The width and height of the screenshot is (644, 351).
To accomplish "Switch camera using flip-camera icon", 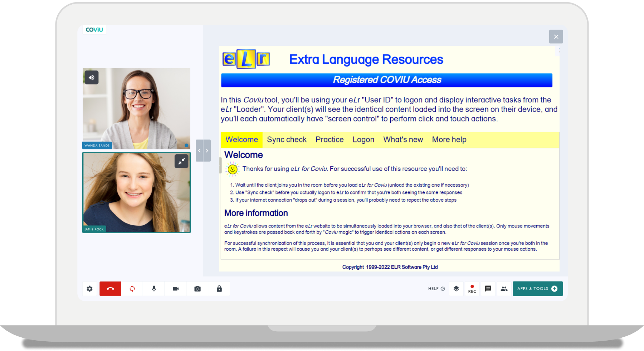I will [x=197, y=289].
